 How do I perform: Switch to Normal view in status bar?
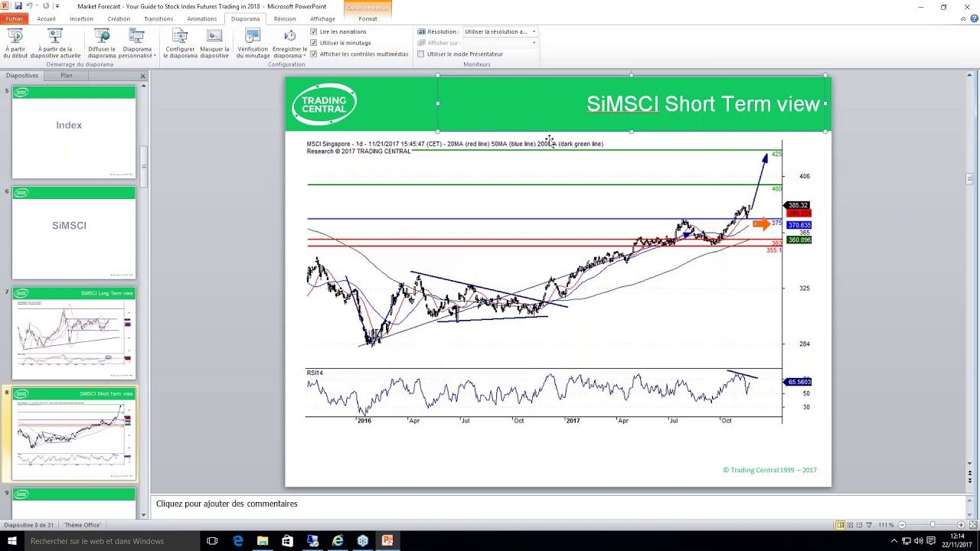[840, 525]
